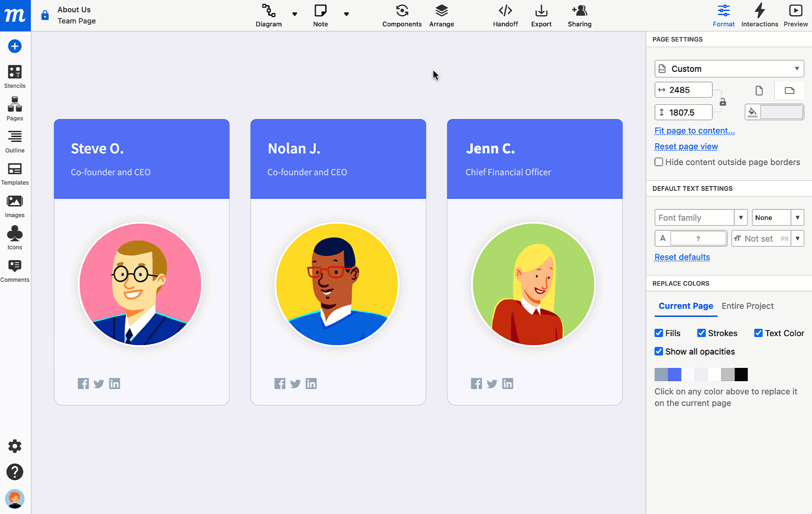
Task: Disable the Strokes checkbox
Action: click(702, 333)
